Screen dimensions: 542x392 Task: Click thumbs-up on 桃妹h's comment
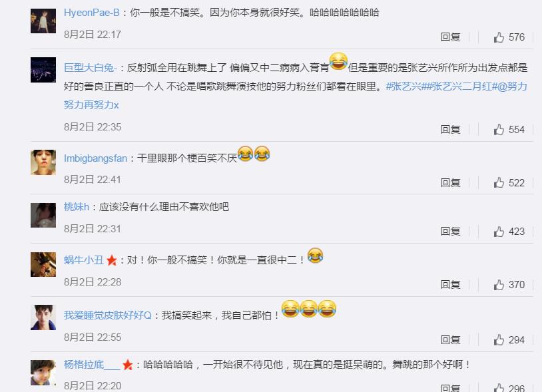(499, 232)
